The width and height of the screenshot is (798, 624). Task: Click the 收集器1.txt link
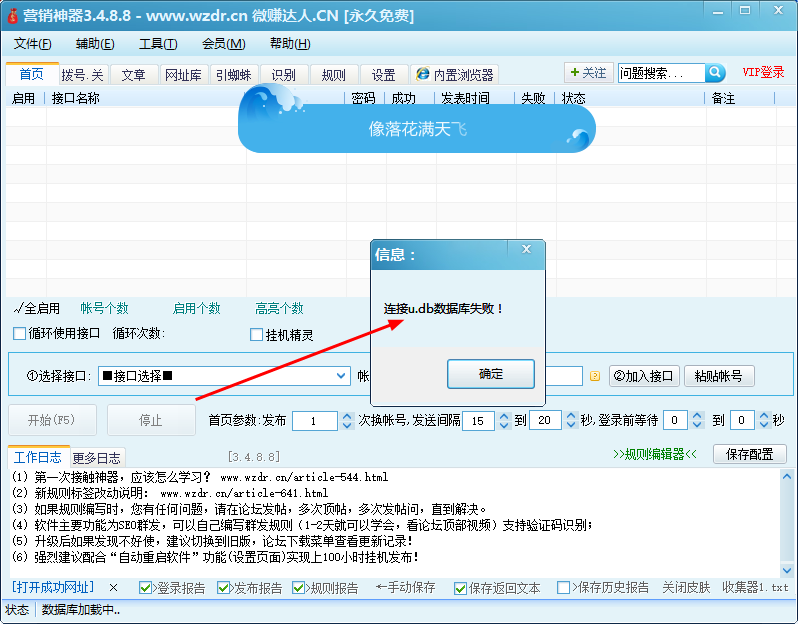pos(755,587)
